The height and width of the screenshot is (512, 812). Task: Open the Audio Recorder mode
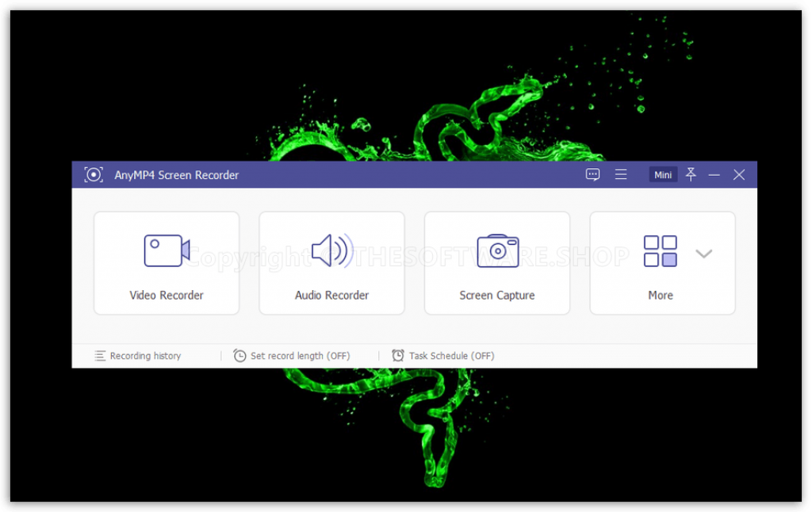331,262
